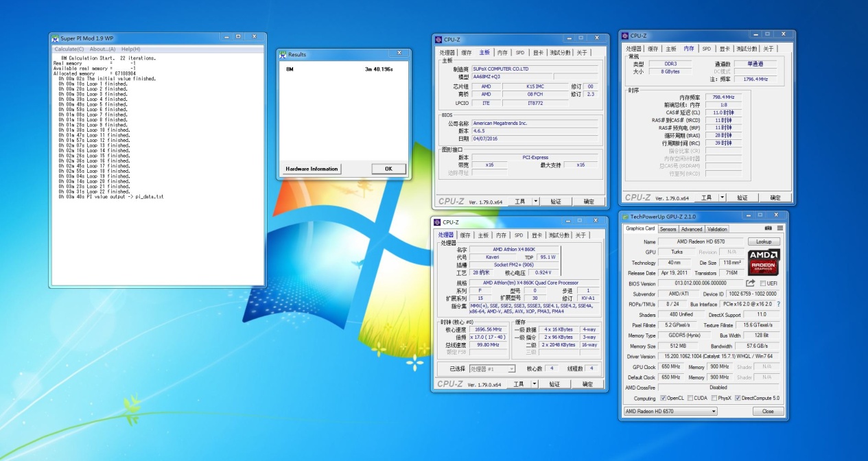Toggle the CUDA computing checkbox
Viewport: 868px width, 461px height.
coord(688,398)
